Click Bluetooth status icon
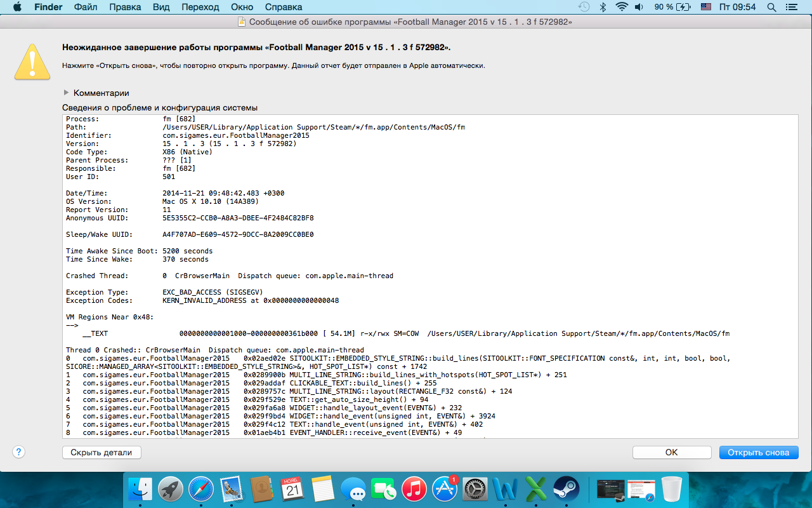The width and height of the screenshot is (812, 508). (x=603, y=7)
